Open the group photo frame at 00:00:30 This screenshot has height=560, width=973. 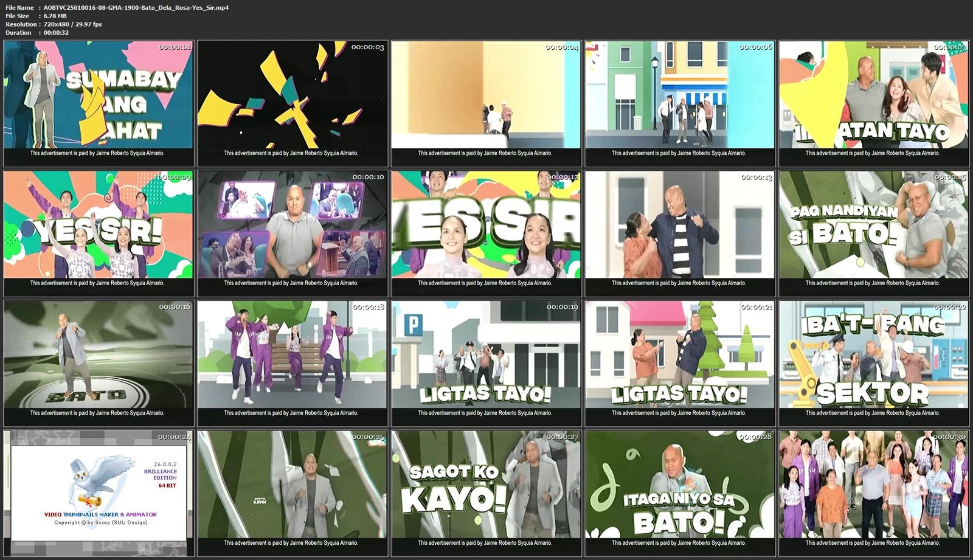click(874, 494)
